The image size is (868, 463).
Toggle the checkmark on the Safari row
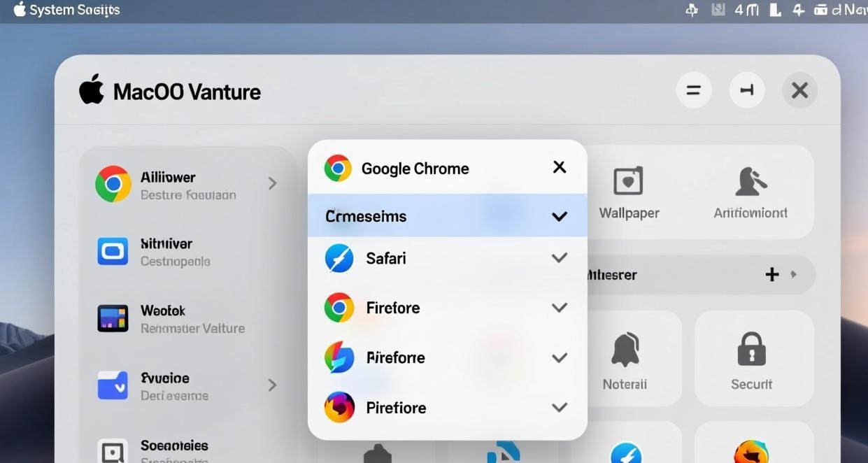(560, 258)
